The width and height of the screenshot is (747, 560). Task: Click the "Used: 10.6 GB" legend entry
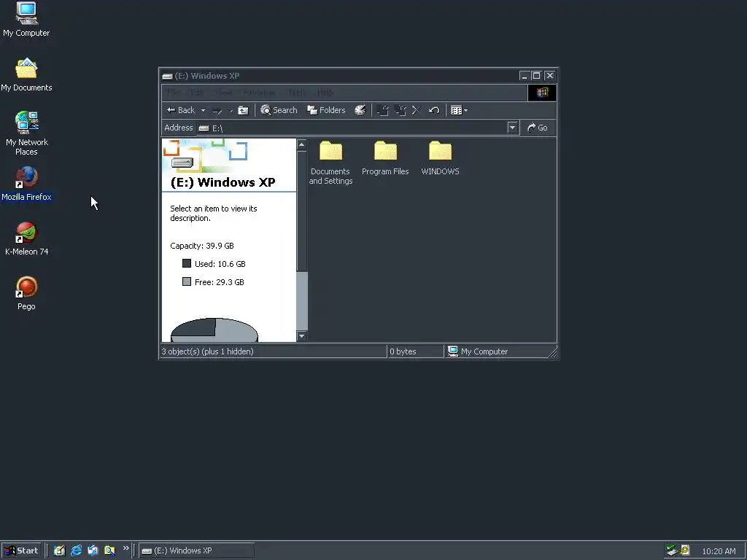tap(214, 264)
